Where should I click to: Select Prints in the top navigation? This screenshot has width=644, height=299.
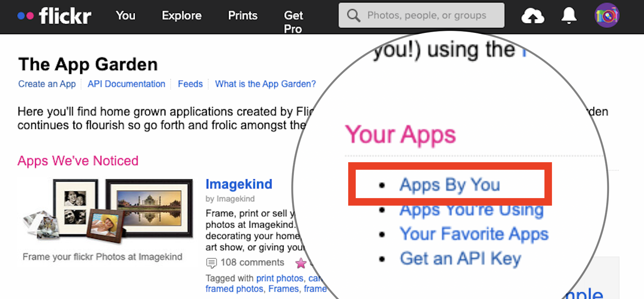[242, 16]
